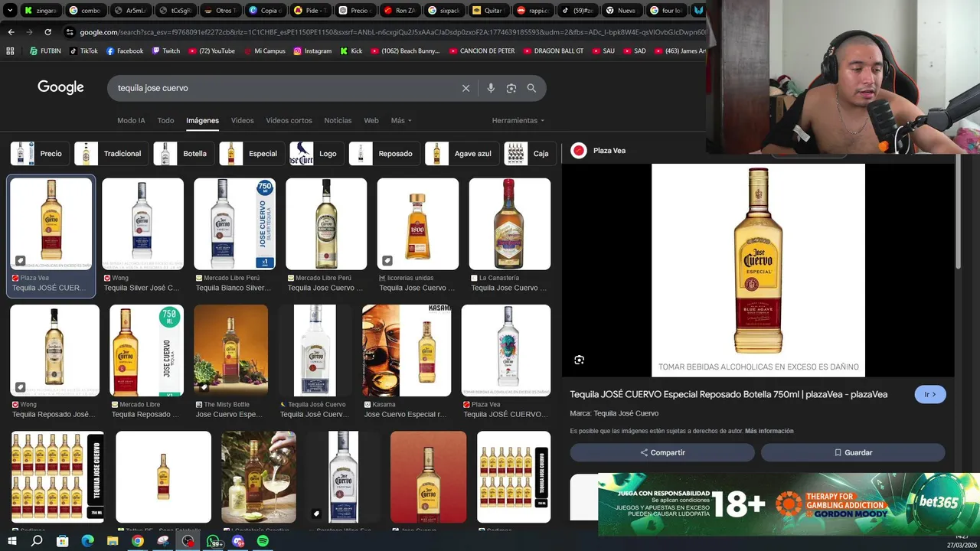Open the Twitch bookmark
980x551 pixels.
166,51
